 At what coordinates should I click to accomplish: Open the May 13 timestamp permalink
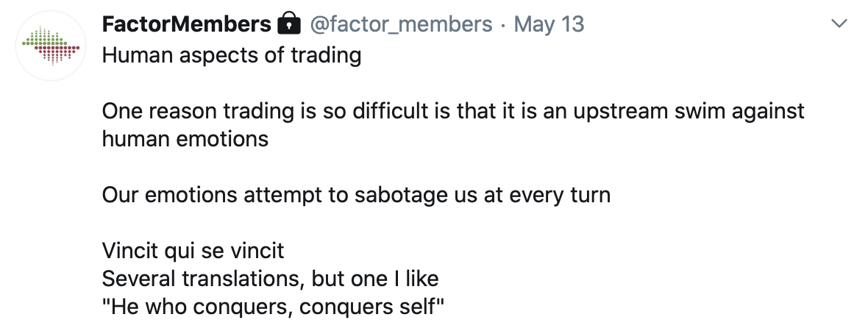[x=549, y=24]
